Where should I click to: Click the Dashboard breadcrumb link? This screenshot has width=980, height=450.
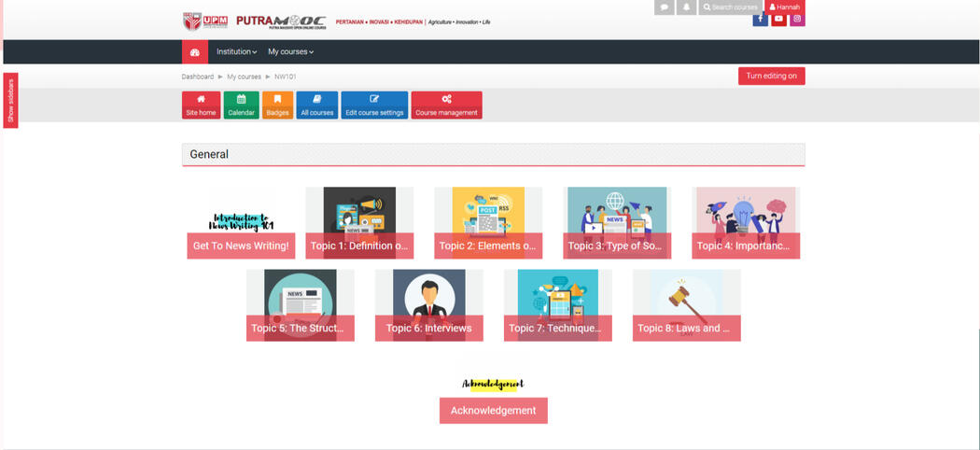(x=198, y=77)
